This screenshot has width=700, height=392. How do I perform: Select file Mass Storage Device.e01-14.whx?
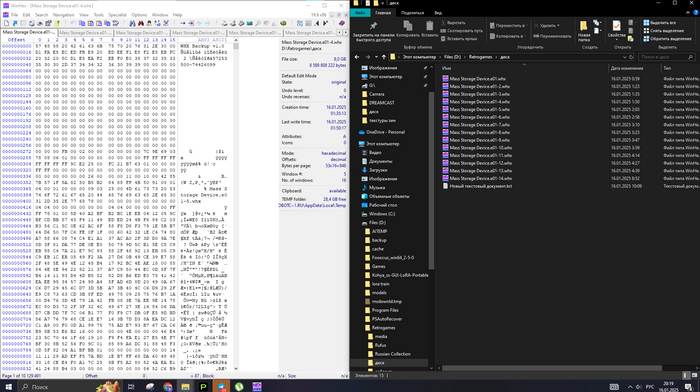[x=481, y=179]
